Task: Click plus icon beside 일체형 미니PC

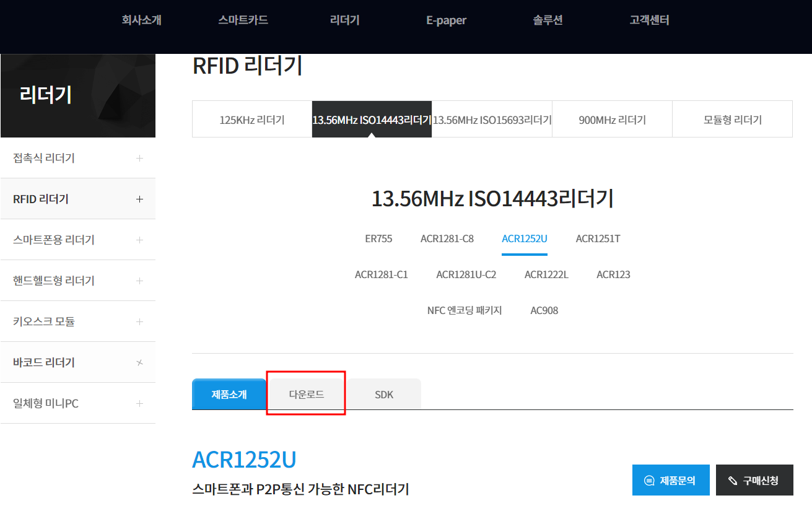Action: (x=139, y=404)
